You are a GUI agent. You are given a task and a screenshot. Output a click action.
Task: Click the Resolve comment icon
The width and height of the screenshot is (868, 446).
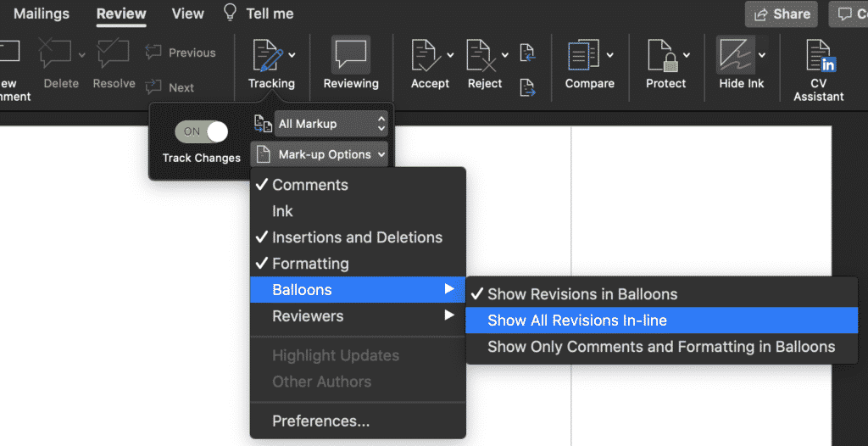pos(113,53)
